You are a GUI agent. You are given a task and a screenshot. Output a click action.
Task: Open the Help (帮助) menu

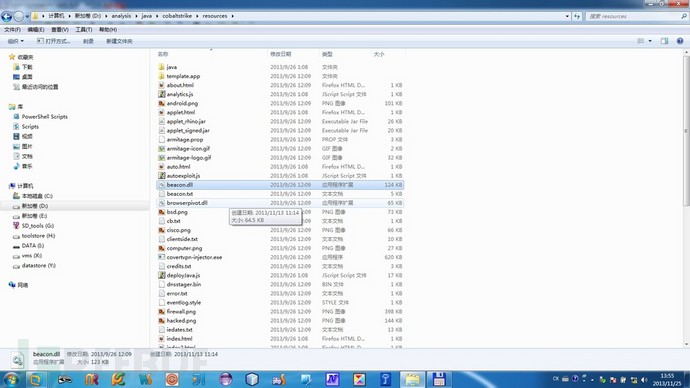(108, 29)
